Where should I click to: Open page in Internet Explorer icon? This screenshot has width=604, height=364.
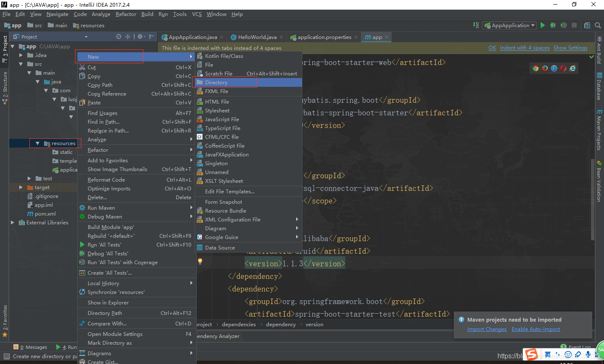click(x=573, y=68)
